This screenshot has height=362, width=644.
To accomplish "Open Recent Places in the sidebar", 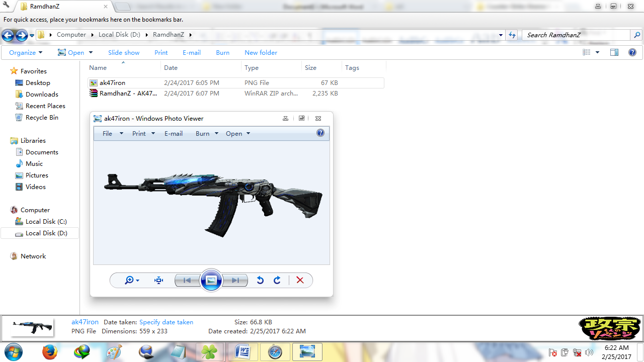I will click(x=45, y=106).
